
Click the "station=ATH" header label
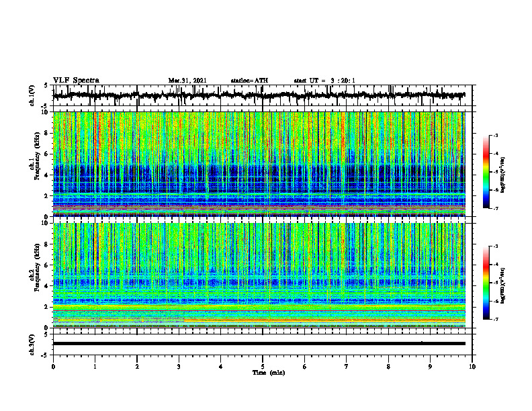pyautogui.click(x=249, y=81)
